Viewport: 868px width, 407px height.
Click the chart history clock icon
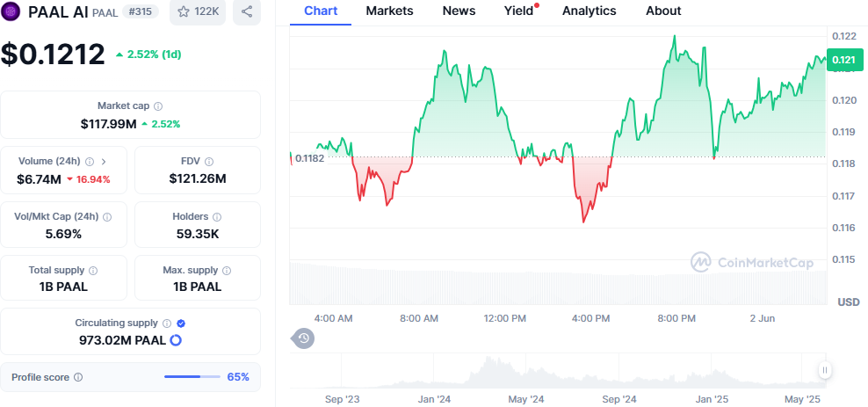click(303, 338)
